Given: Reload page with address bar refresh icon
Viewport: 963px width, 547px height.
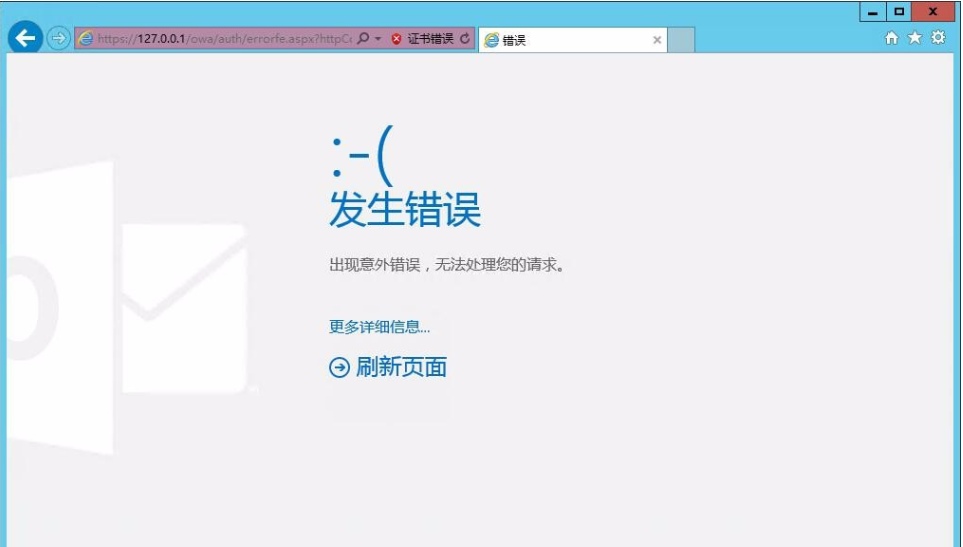Looking at the screenshot, I should coord(465,39).
